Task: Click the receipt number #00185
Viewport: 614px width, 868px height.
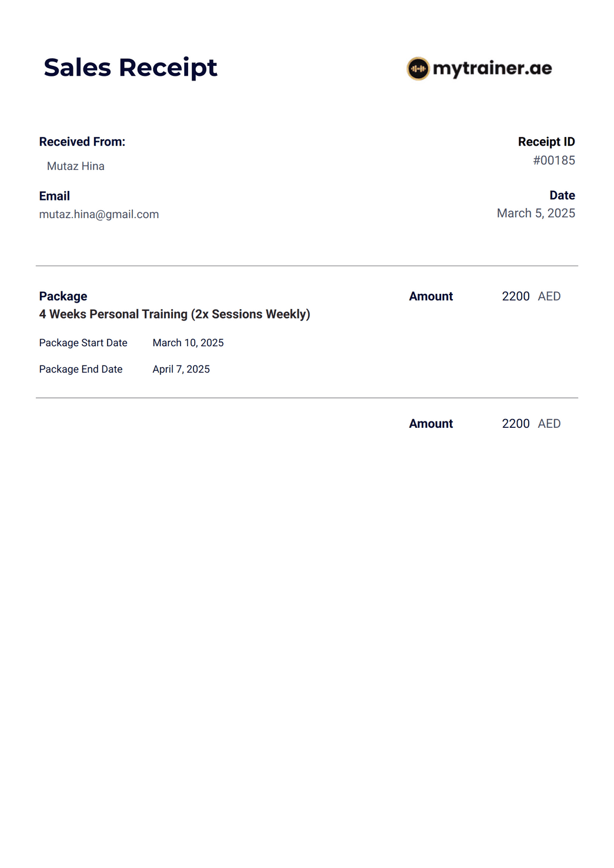Action: click(x=554, y=160)
